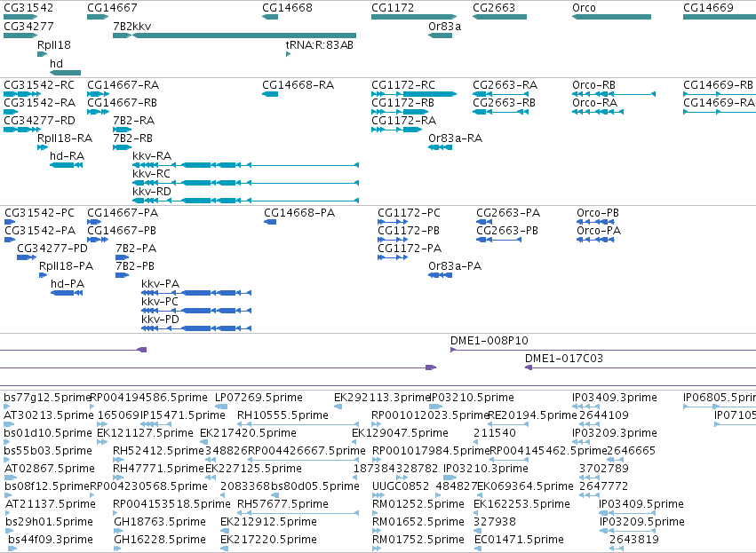Click the GH18763.5prime EST label
The height and width of the screenshot is (553, 756).
pos(160,522)
